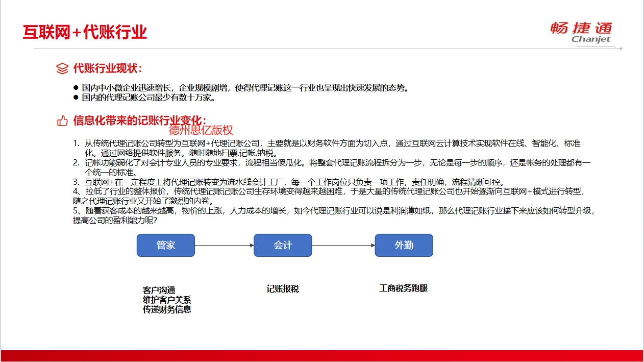644x362 pixels.
Task: Click the label 记账报税 under 会计
Action: (283, 289)
